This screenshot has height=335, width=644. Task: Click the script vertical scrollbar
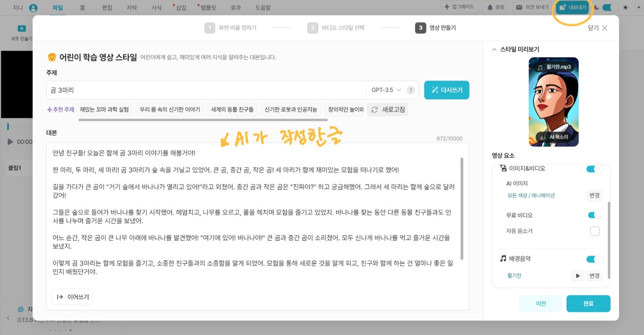coord(462,208)
